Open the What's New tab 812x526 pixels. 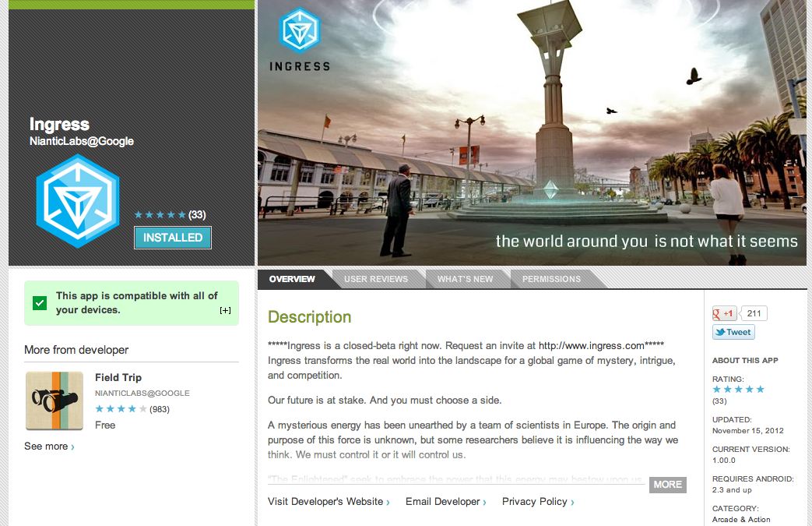(465, 279)
